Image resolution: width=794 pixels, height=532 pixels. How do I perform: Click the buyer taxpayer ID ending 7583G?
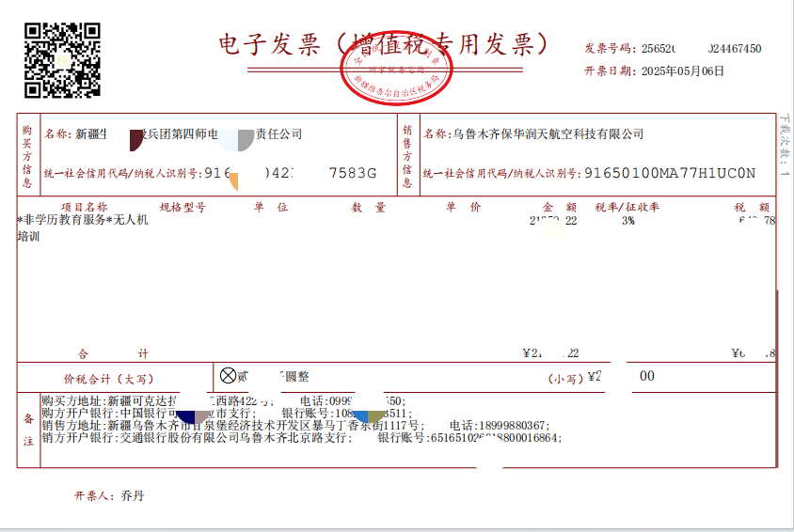pos(291,174)
